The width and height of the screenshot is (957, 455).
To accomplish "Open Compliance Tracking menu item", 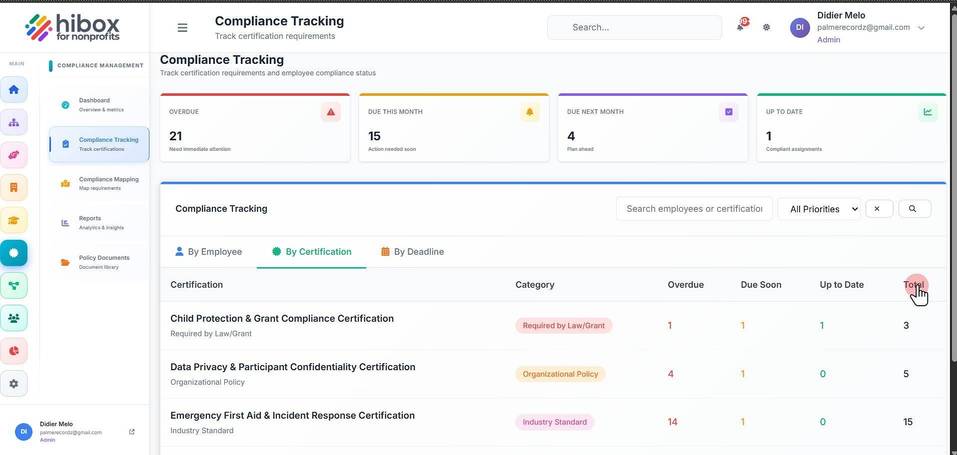I will [99, 144].
